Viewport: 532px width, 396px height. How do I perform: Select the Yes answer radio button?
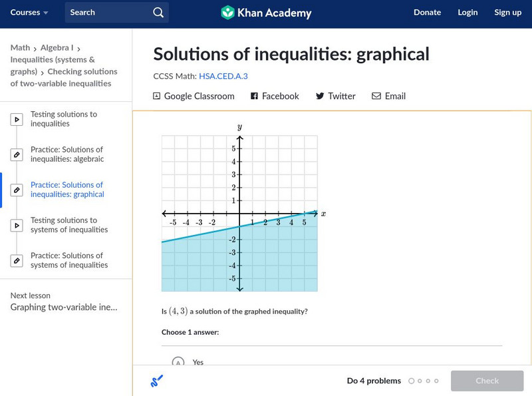178,362
